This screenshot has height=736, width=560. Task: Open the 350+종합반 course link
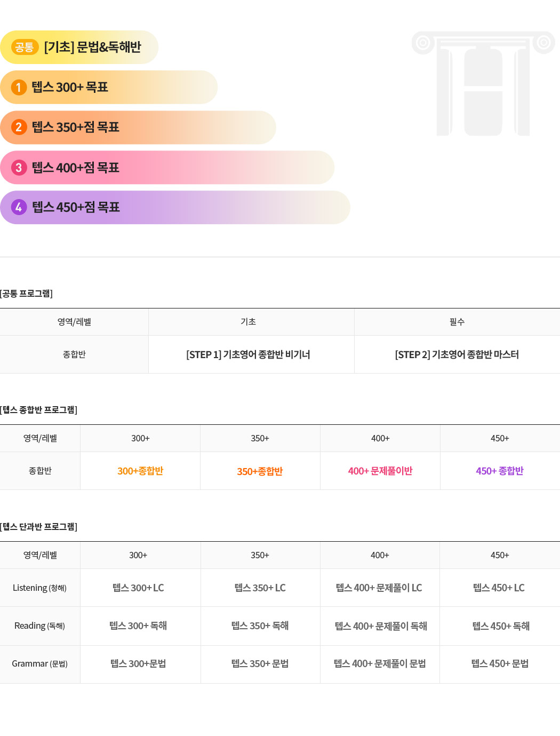(260, 471)
